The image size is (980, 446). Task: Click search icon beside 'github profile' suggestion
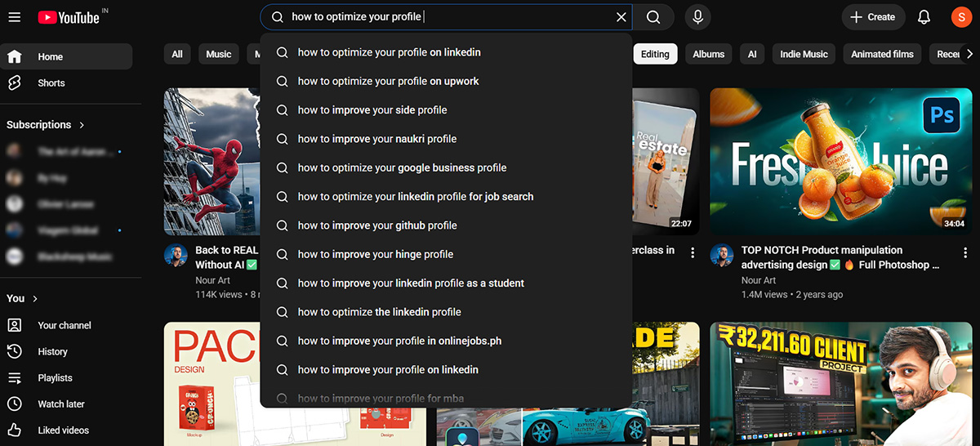pos(282,225)
